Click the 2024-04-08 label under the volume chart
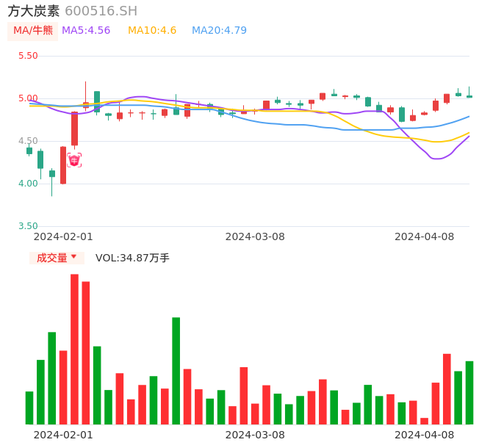Screen dimensions: 504x445 [424, 435]
